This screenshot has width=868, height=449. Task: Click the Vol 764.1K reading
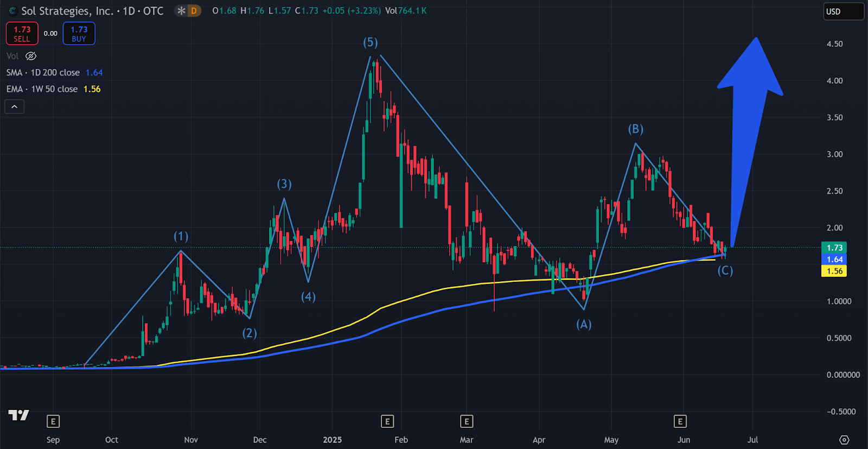406,11
